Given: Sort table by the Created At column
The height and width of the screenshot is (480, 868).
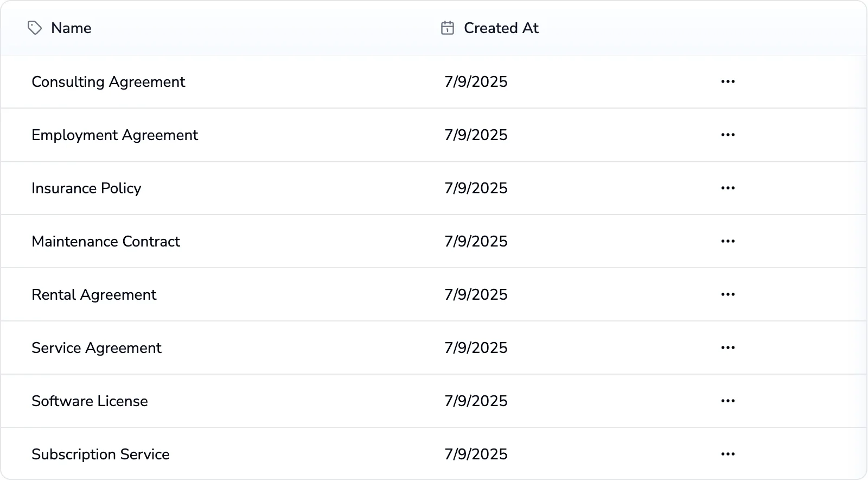Looking at the screenshot, I should (x=500, y=28).
